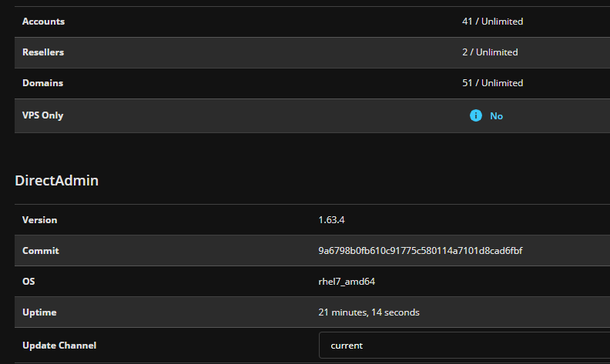Click the Domains row label
The width and height of the screenshot is (610, 364).
coord(42,83)
